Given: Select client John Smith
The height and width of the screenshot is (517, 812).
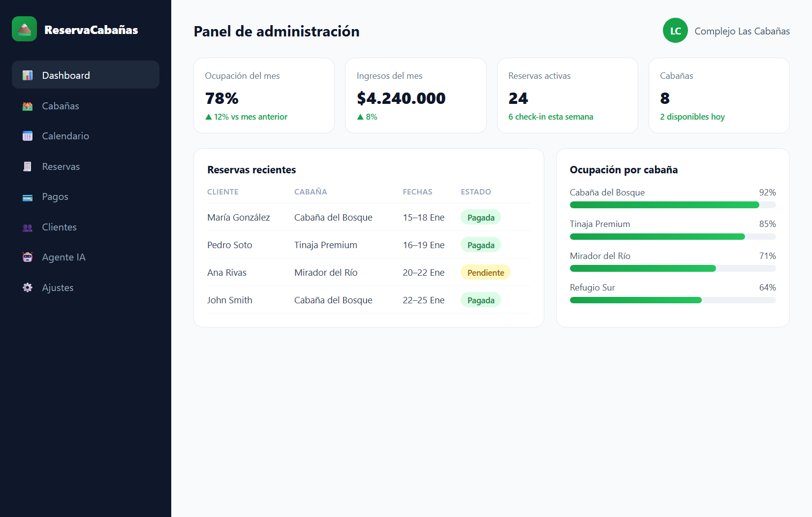Looking at the screenshot, I should click(x=230, y=300).
